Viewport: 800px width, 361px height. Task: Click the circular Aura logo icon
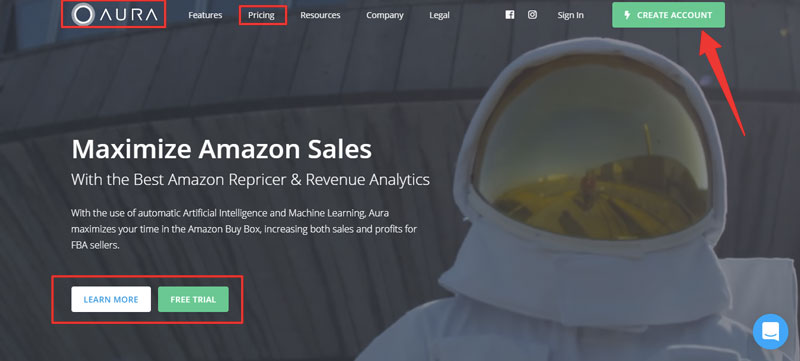83,14
